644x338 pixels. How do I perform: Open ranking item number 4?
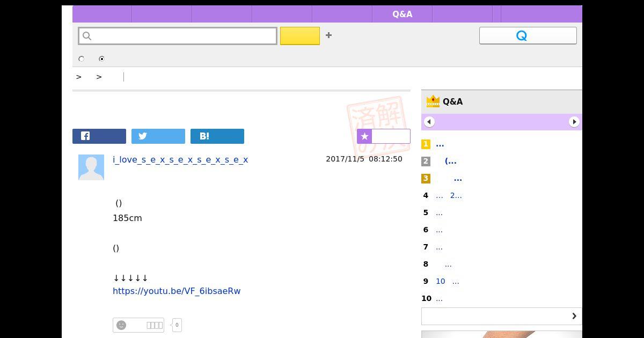tap(449, 196)
